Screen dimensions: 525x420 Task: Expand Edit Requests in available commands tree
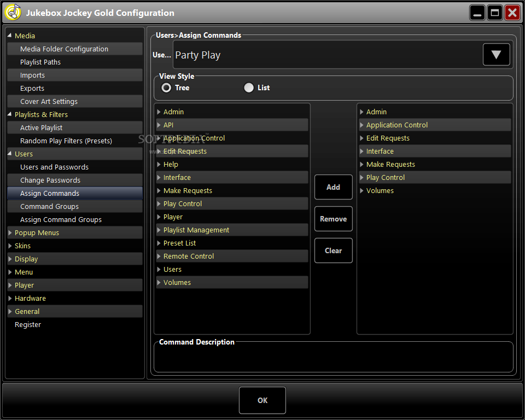[x=159, y=151]
